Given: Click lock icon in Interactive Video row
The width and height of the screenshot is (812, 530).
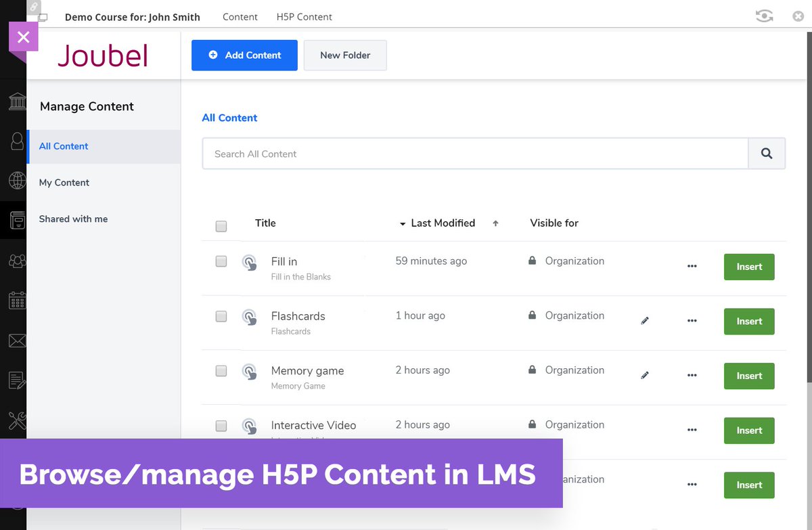Looking at the screenshot, I should click(533, 424).
